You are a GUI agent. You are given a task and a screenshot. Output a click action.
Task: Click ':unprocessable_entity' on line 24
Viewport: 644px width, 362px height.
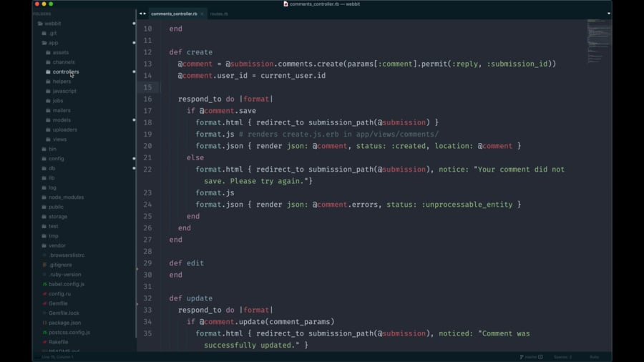[x=467, y=205]
